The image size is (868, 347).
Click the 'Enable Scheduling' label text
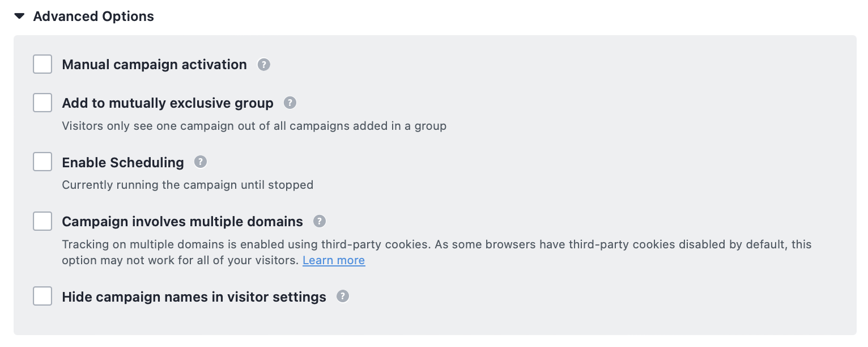tap(123, 162)
